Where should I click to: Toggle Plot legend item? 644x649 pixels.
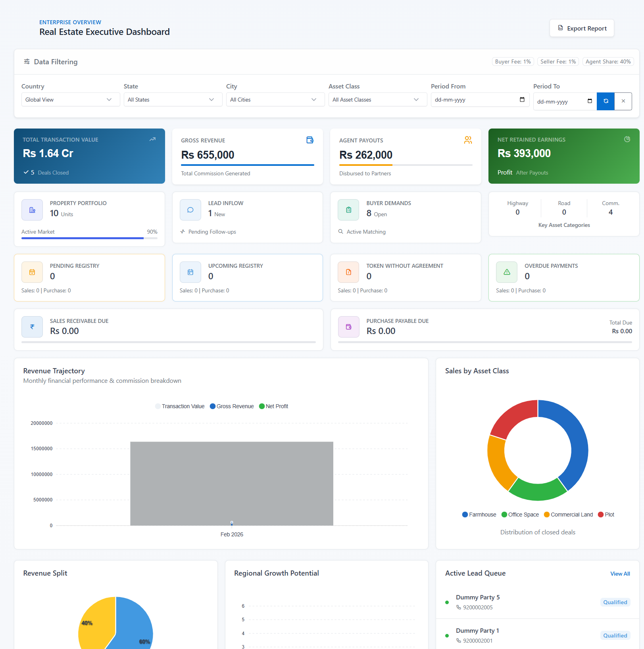(606, 515)
